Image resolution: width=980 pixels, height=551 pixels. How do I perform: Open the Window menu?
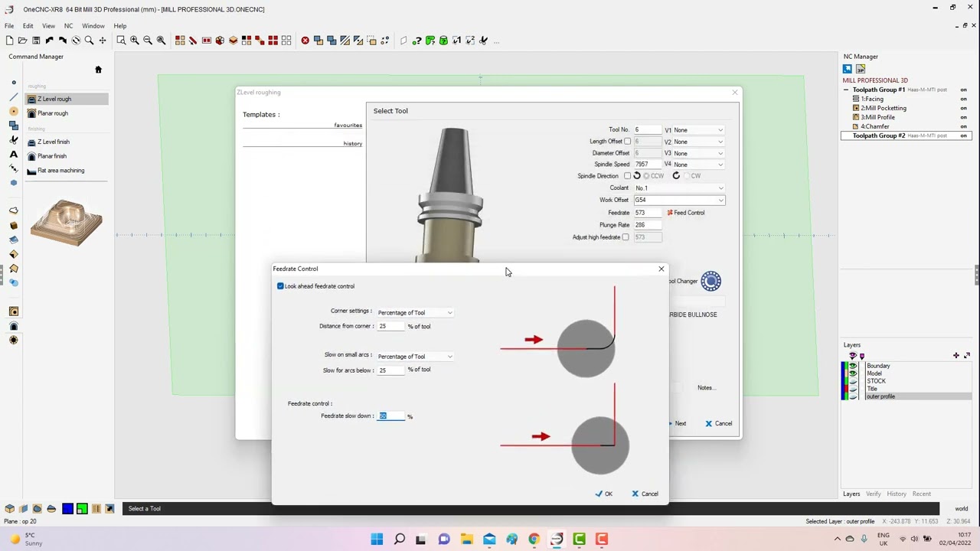(x=93, y=26)
